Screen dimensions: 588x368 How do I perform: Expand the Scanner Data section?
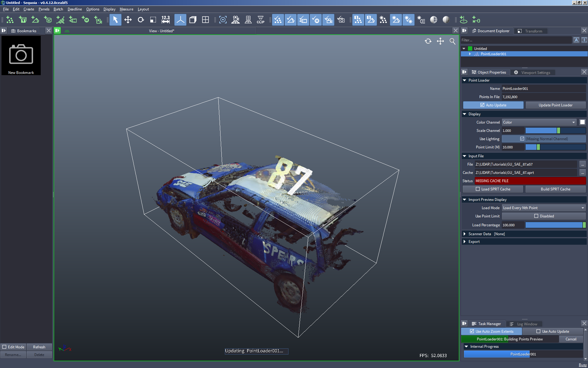465,234
